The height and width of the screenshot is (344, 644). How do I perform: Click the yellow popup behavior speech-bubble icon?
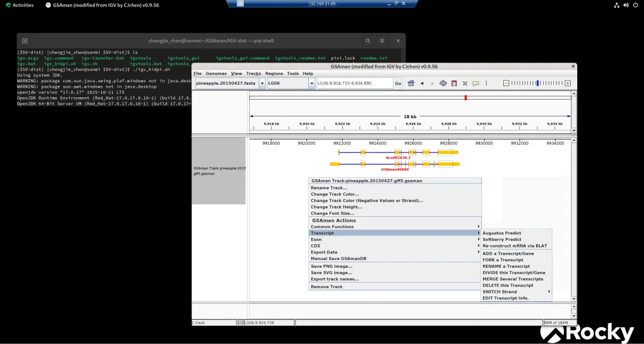pos(476,83)
